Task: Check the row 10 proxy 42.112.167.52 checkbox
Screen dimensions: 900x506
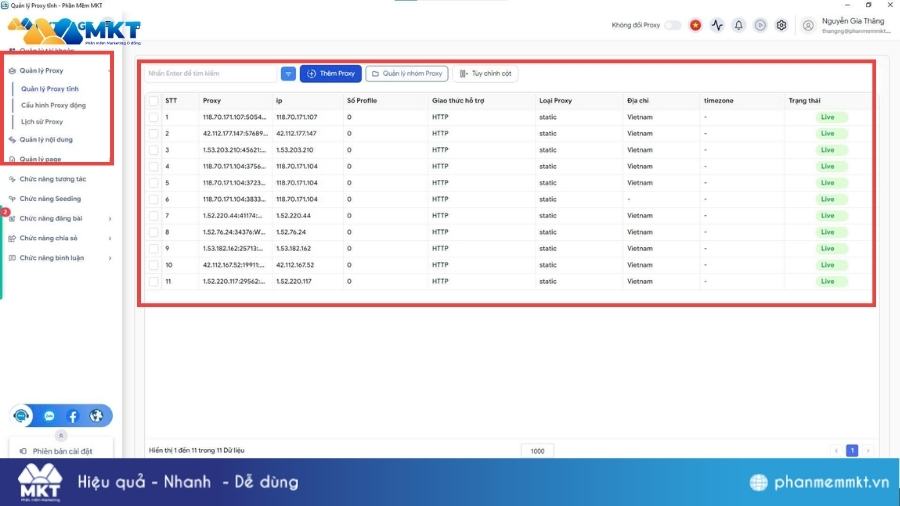Action: pyautogui.click(x=154, y=265)
